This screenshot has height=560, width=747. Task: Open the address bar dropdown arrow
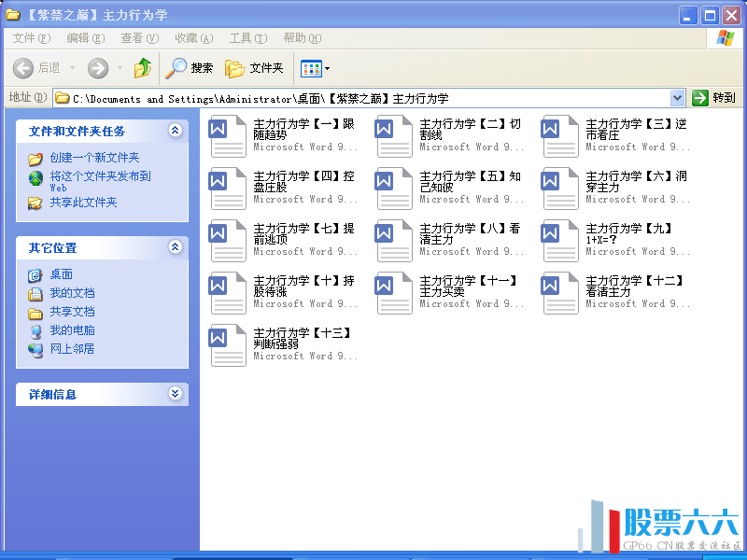click(x=677, y=97)
